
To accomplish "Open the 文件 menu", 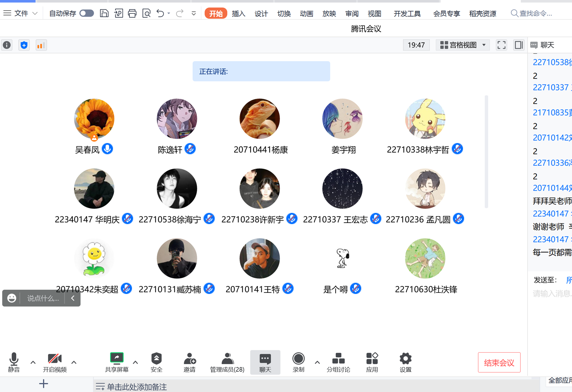I will click(21, 13).
